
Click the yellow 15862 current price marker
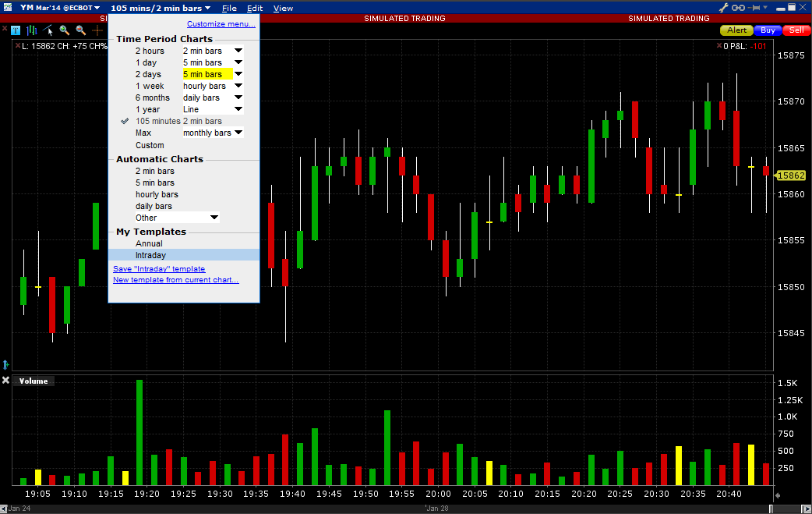(790, 175)
